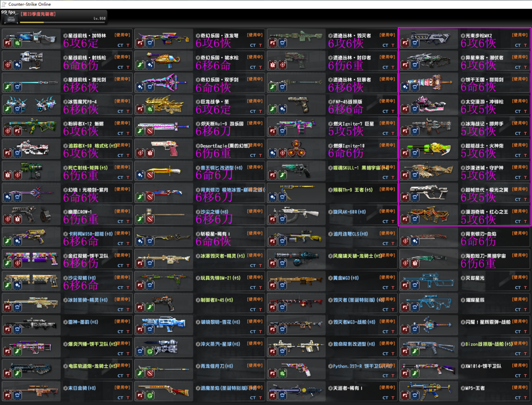This screenshot has height=405, width=532.
Task: Click the 使用中 tag on 超械世代·极光之翼
Action: [x=520, y=189]
